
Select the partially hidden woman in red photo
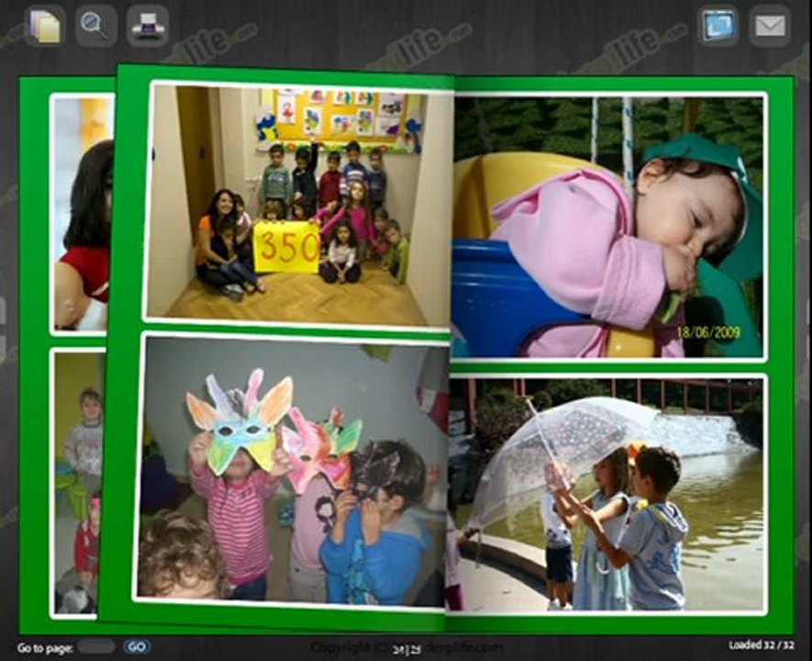83,213
